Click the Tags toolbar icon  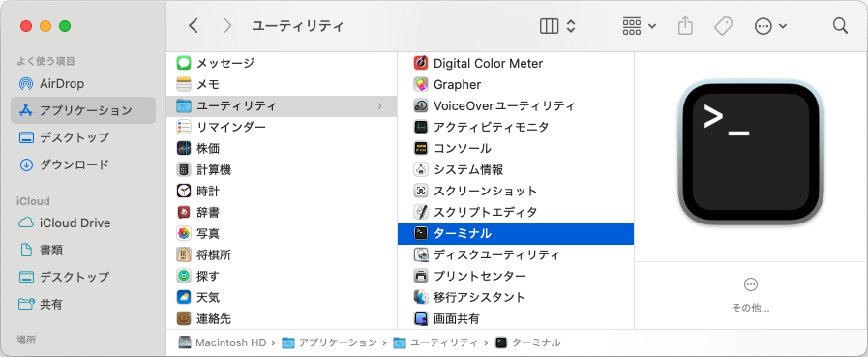point(723,26)
